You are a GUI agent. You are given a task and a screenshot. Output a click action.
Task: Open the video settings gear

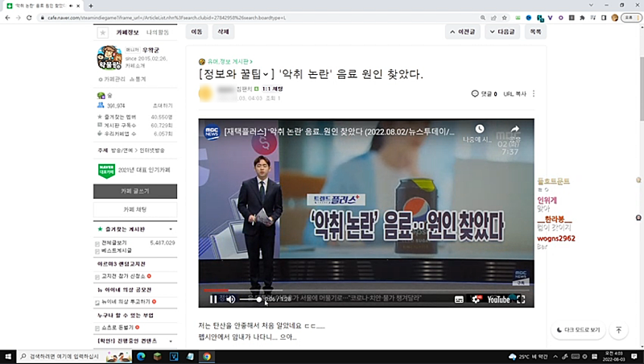[476, 300]
